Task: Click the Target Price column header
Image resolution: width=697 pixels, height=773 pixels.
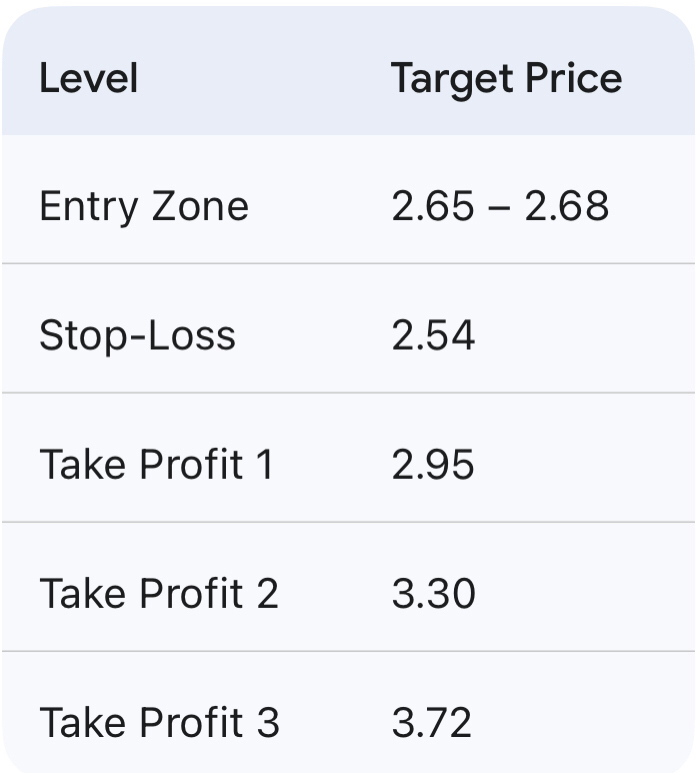Action: click(x=506, y=78)
